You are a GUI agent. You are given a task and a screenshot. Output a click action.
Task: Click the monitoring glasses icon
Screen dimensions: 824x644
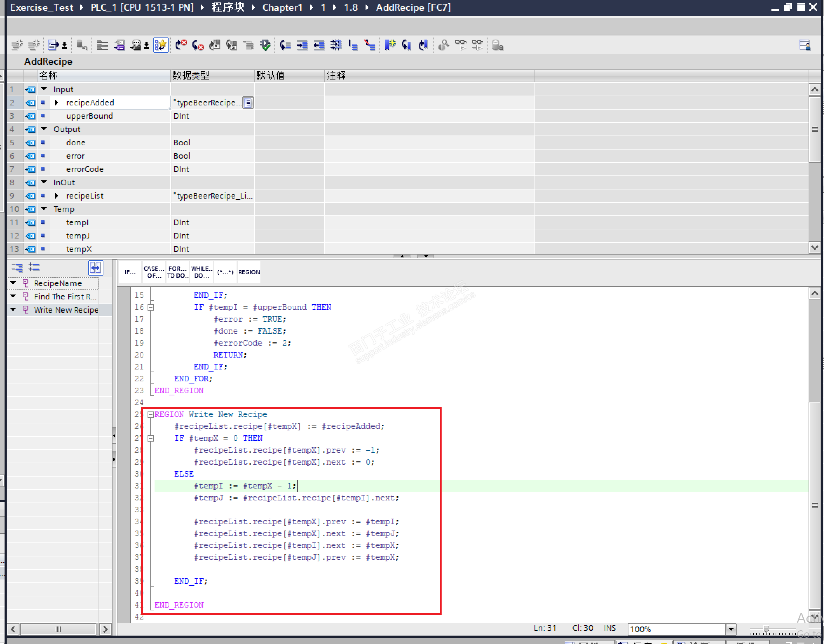[461, 46]
